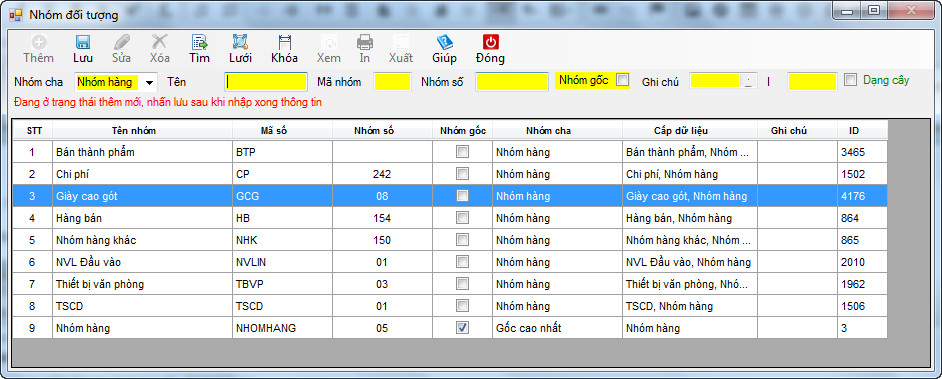The height and width of the screenshot is (379, 942).
Task: Tick the Nhóm gốc checkbox in the form
Action: 622,79
